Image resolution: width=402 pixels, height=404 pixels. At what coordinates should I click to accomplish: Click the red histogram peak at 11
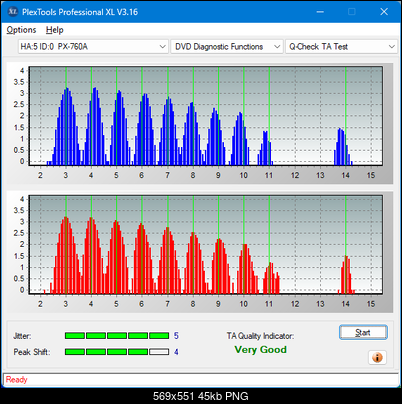click(x=271, y=278)
